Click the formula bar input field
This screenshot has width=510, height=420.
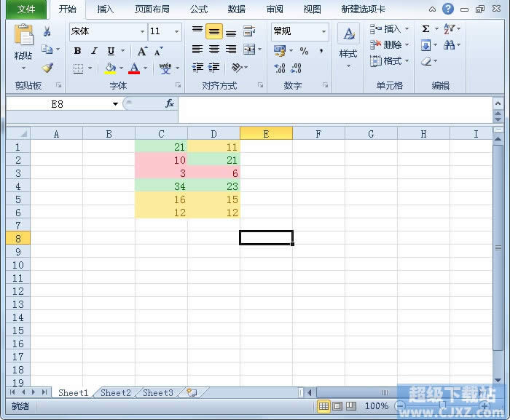coord(335,110)
